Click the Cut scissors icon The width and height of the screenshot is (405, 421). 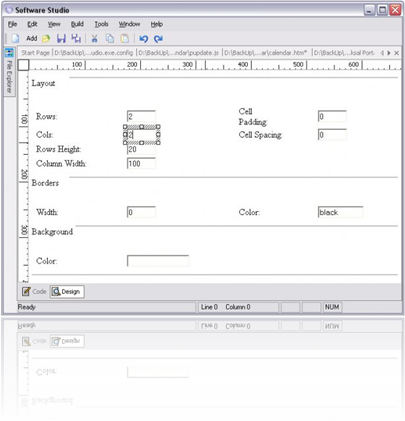pyautogui.click(x=95, y=39)
